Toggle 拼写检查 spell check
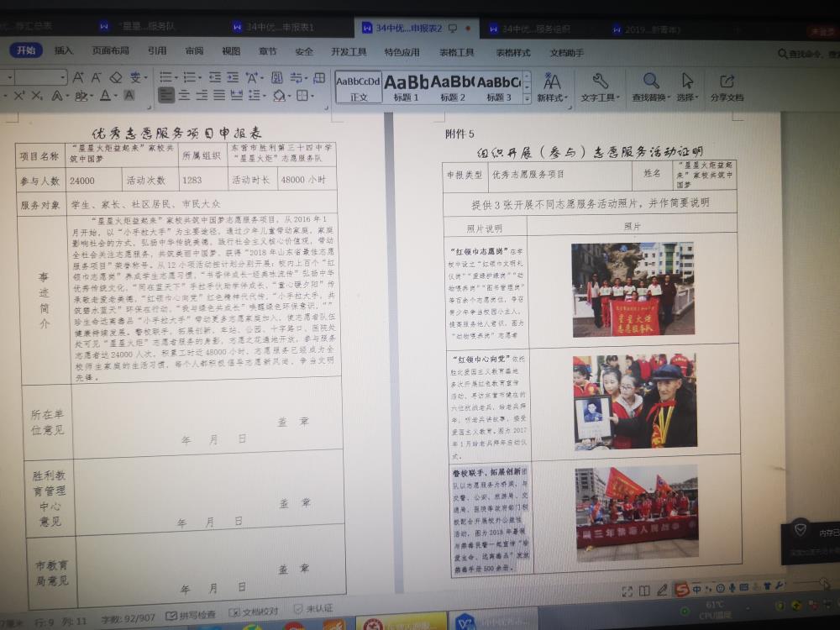This screenshot has height=630, width=840. (x=191, y=614)
